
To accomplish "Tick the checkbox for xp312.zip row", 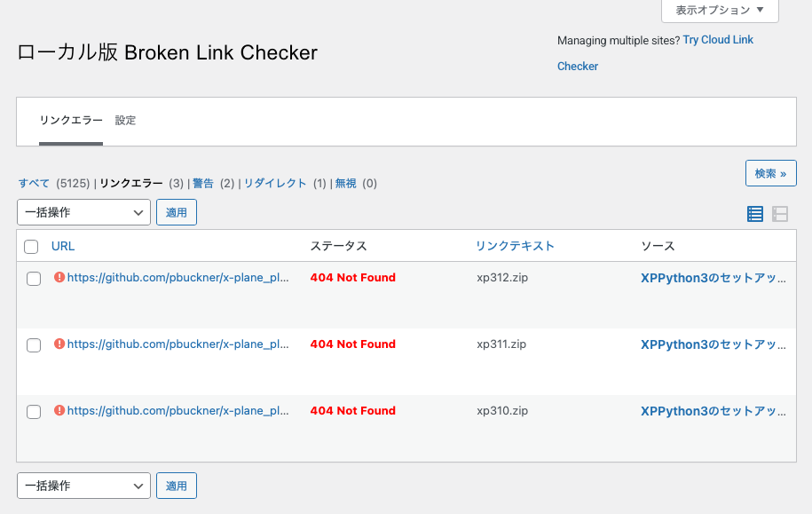I will pyautogui.click(x=34, y=279).
